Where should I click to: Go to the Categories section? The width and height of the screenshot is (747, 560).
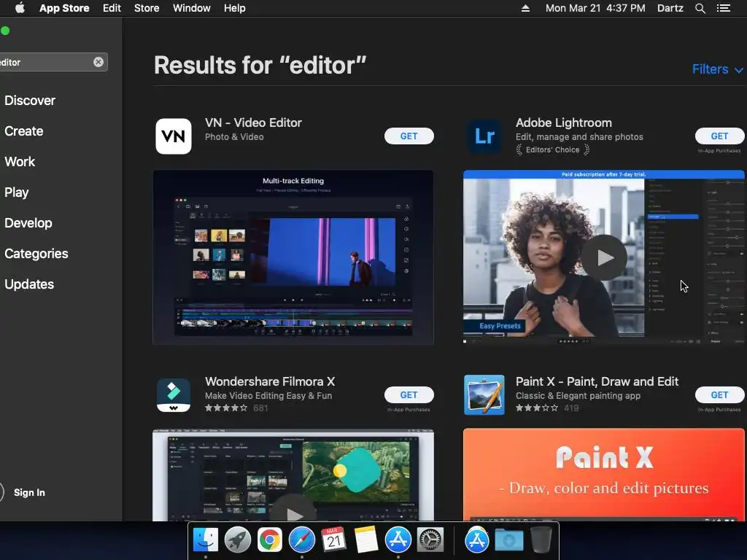tap(36, 253)
